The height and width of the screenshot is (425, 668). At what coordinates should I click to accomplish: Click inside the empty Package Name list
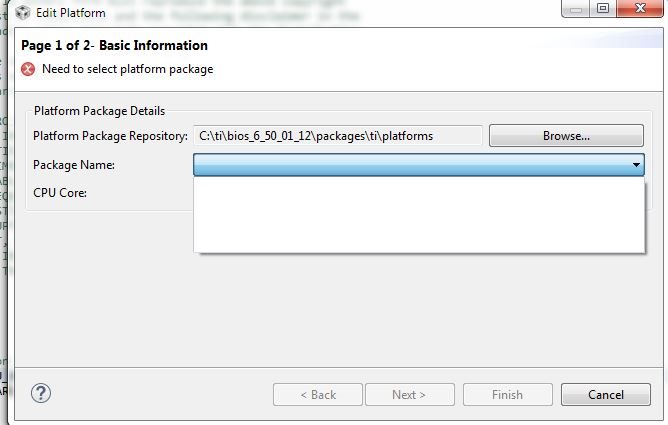pos(419,214)
